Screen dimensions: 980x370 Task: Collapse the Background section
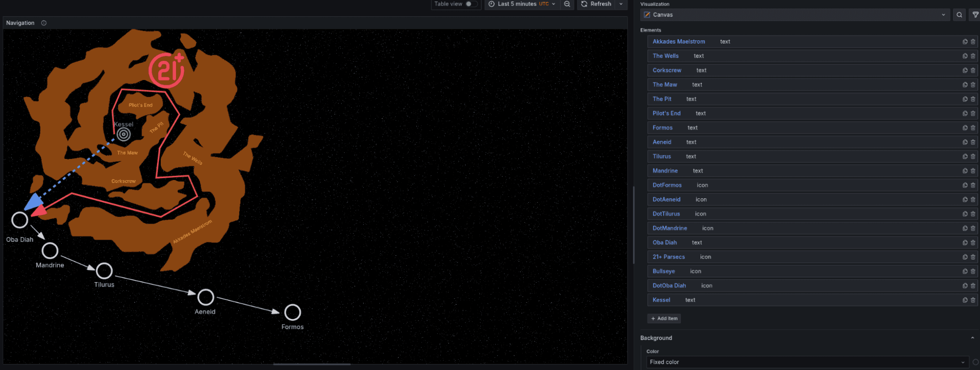click(972, 338)
